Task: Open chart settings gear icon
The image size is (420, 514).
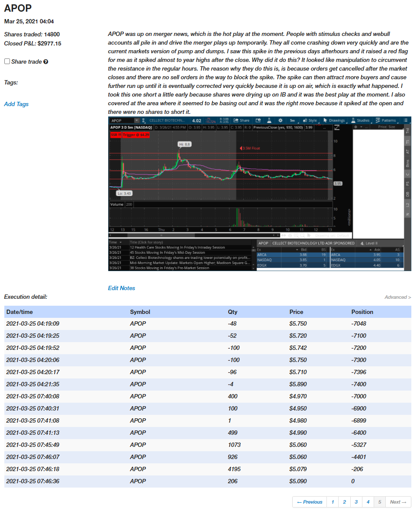Action: 280,120
